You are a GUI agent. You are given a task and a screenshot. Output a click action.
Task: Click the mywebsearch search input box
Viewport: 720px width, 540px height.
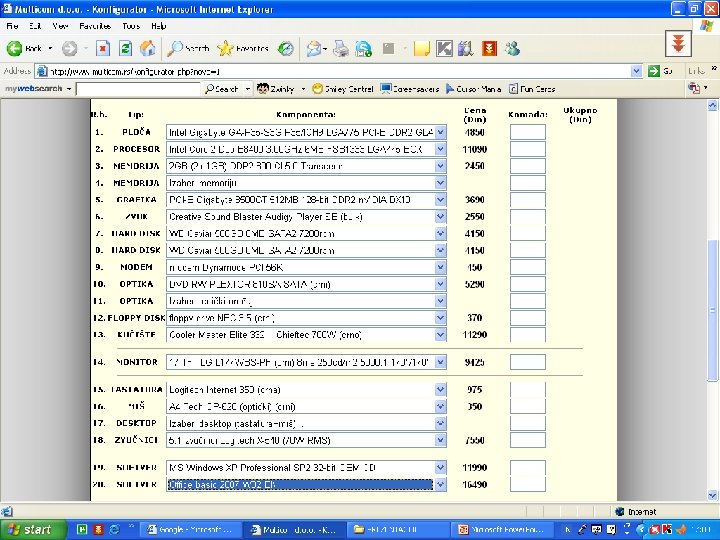[138, 89]
